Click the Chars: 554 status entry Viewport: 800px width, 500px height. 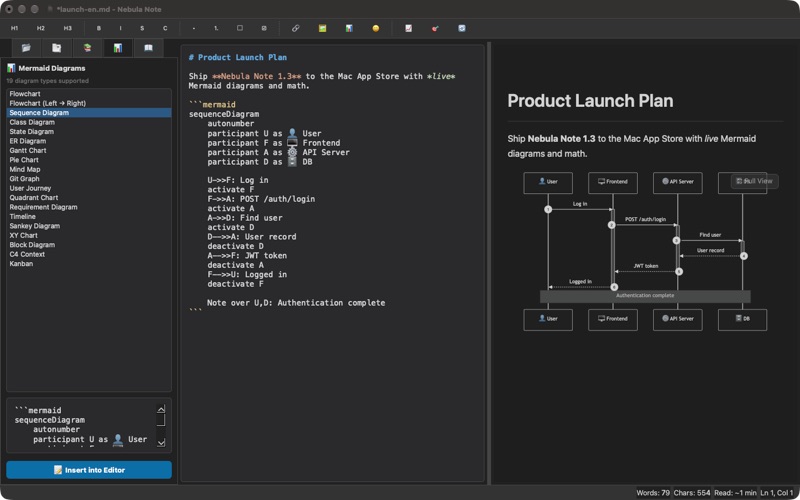691,493
